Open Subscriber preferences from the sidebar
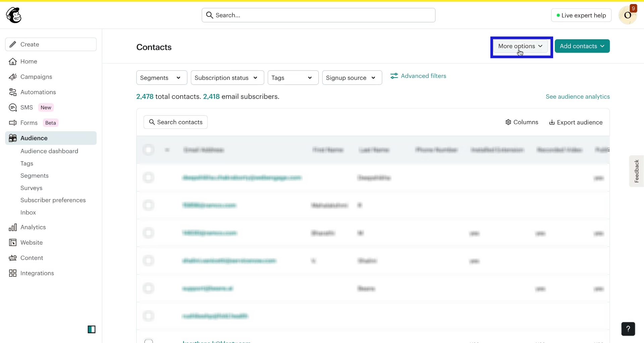Viewport: 644px width, 343px height. [53, 200]
